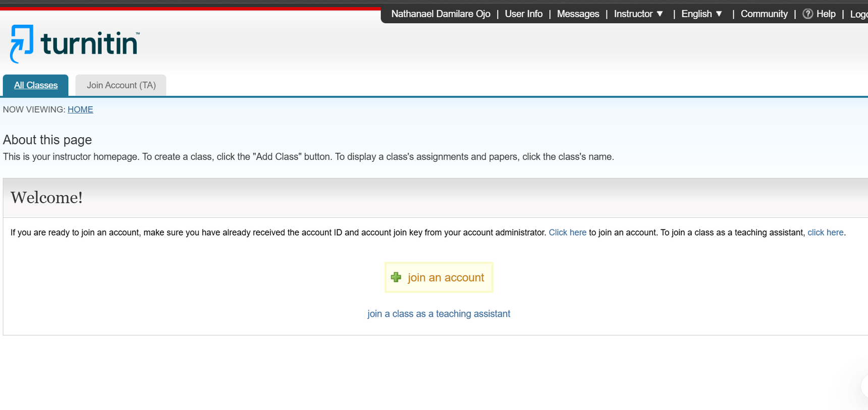Click the 'About this page' heading
This screenshot has height=410, width=868.
pyautogui.click(x=47, y=140)
